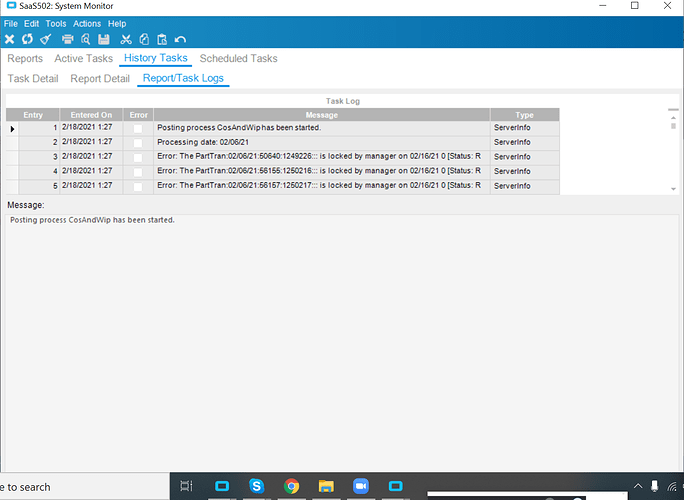Viewport: 684px width, 500px height.
Task: Toggle Error checkbox for entry 4
Action: [x=138, y=172]
